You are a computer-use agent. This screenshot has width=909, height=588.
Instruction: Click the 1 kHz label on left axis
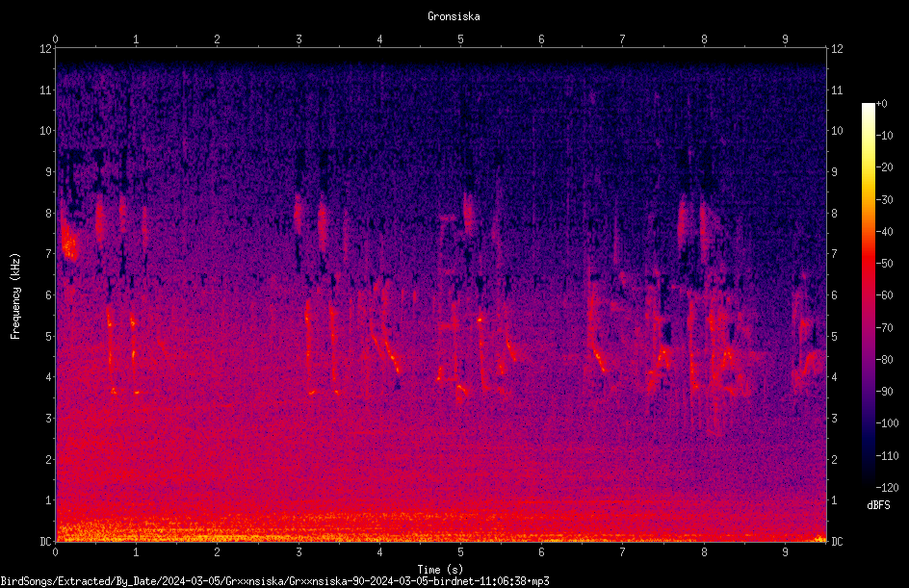49,500
